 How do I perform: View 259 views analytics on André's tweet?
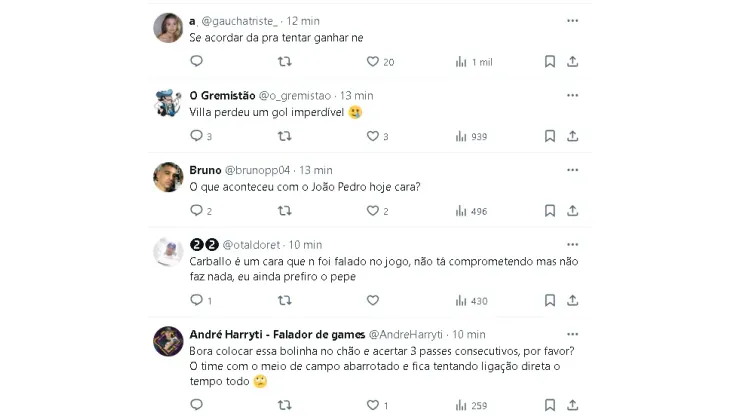click(x=471, y=405)
